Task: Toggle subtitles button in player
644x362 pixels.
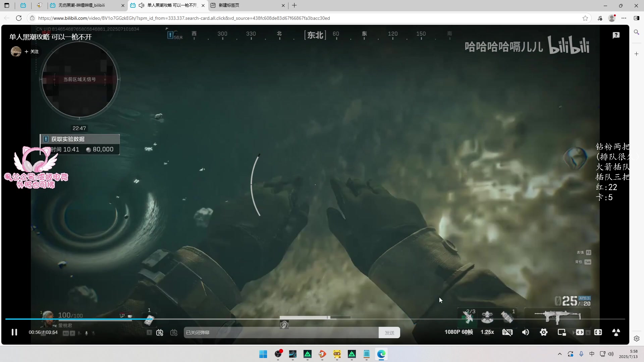Action: pyautogui.click(x=507, y=332)
